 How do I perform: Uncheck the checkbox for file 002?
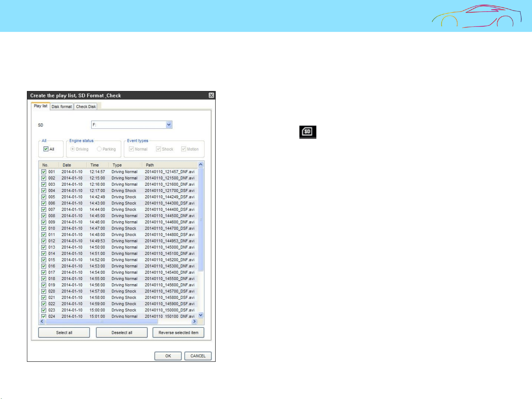(44, 178)
